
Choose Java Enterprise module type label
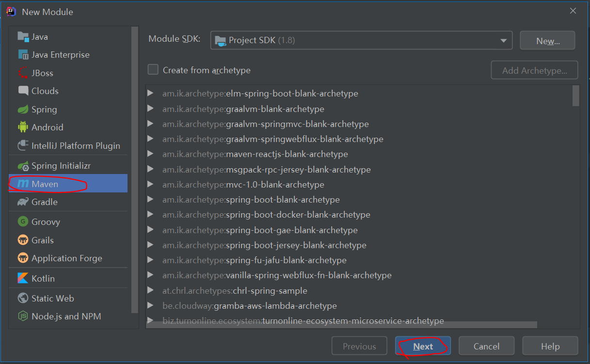click(61, 55)
